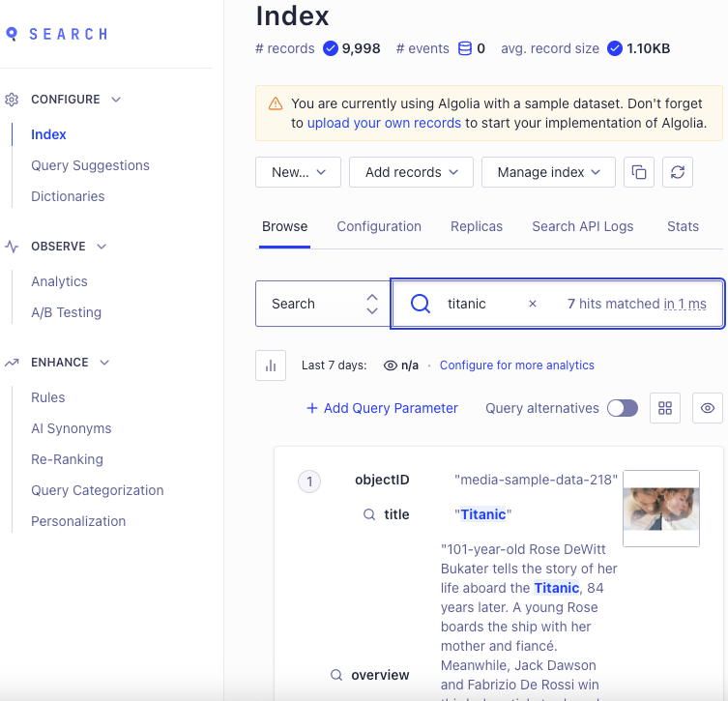Click the searchable icon beside overview attribute
The width and height of the screenshot is (728, 701).
pos(336,675)
